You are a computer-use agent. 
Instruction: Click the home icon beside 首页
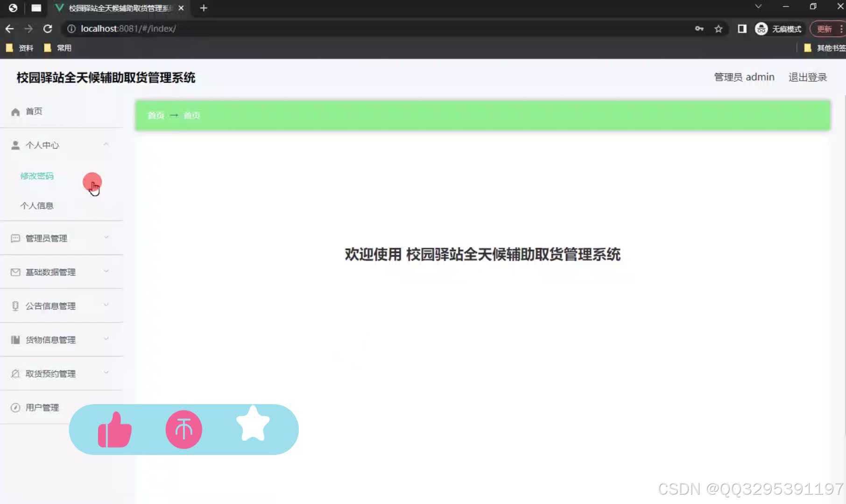(15, 112)
